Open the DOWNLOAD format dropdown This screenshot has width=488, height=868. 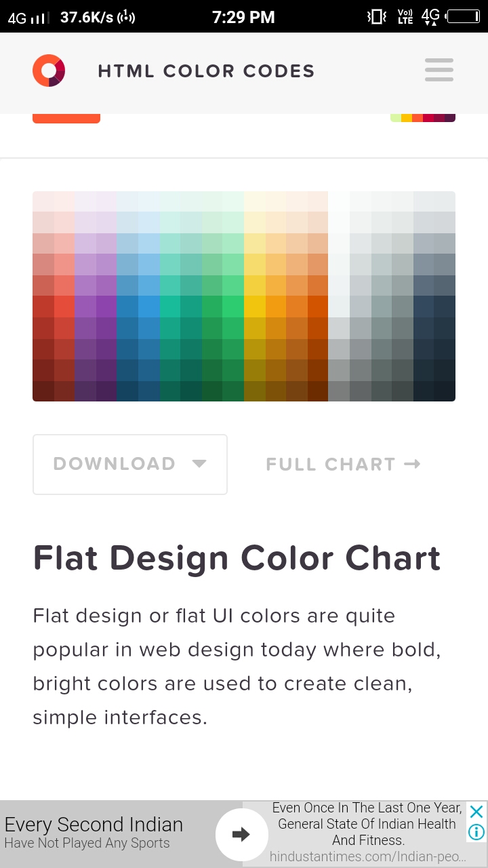(129, 464)
